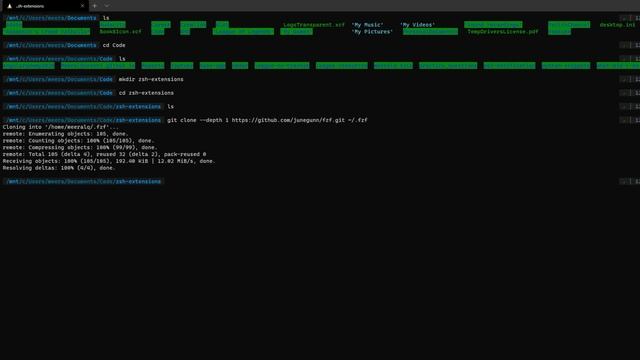Close the zsh-extensions tab
This screenshot has height=360, width=640.
click(x=82, y=6)
